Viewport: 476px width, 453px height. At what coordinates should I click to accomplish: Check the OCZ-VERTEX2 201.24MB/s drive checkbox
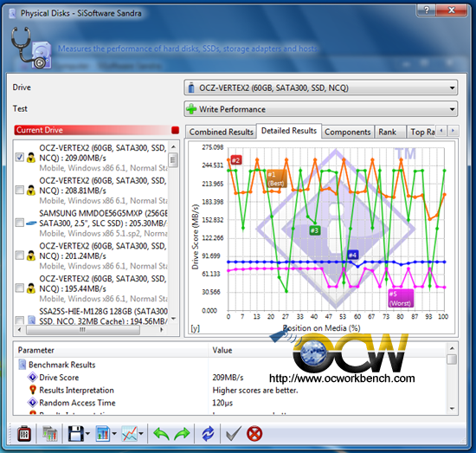click(20, 256)
